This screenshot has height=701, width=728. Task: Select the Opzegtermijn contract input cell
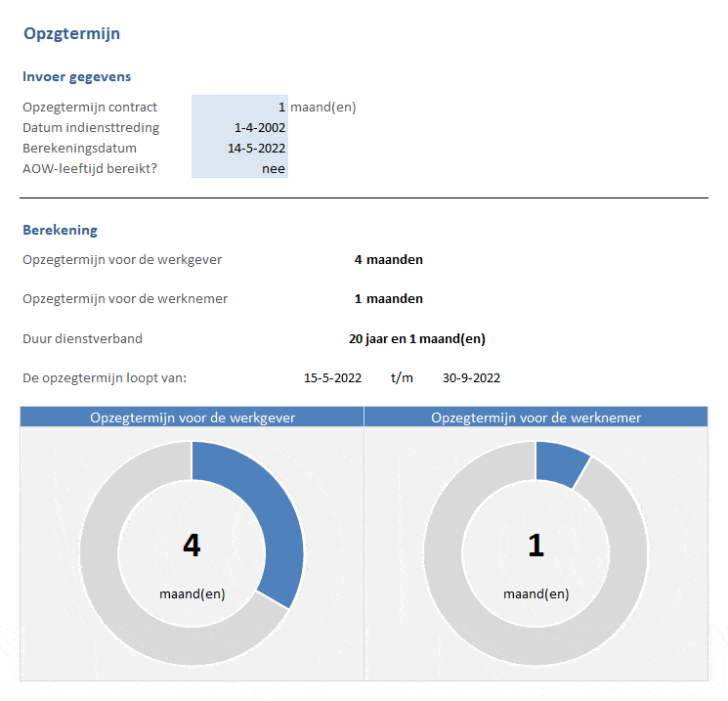(x=239, y=107)
